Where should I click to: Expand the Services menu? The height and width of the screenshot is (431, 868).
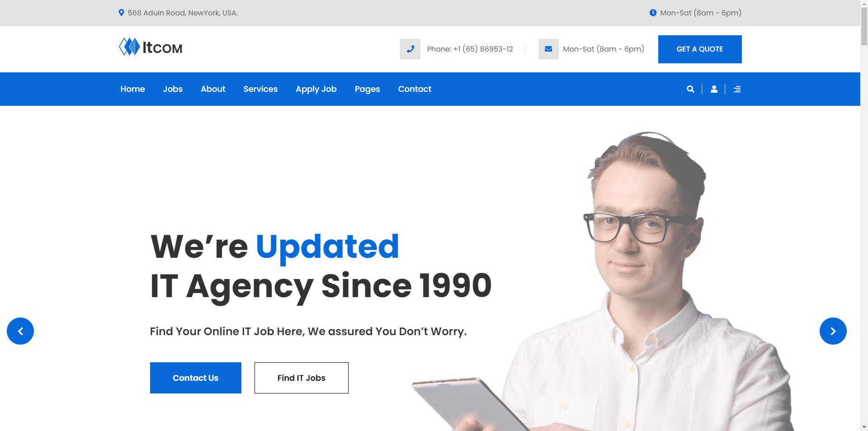[x=260, y=89]
